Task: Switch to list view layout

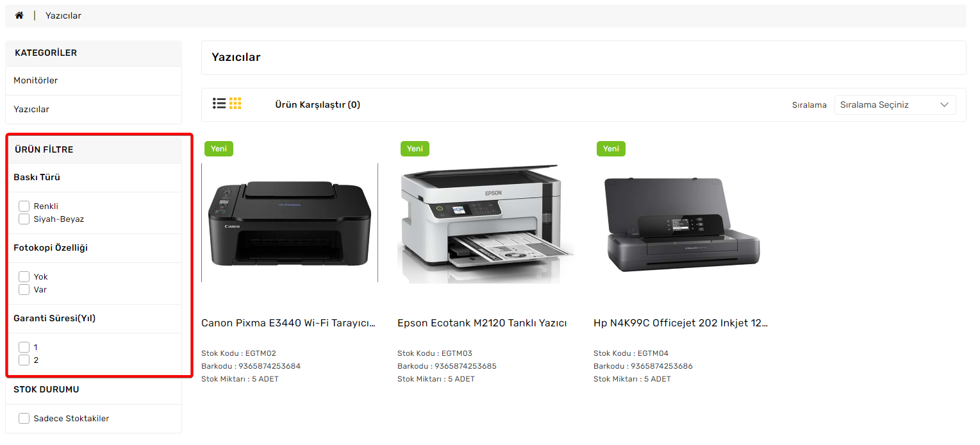Action: click(219, 103)
